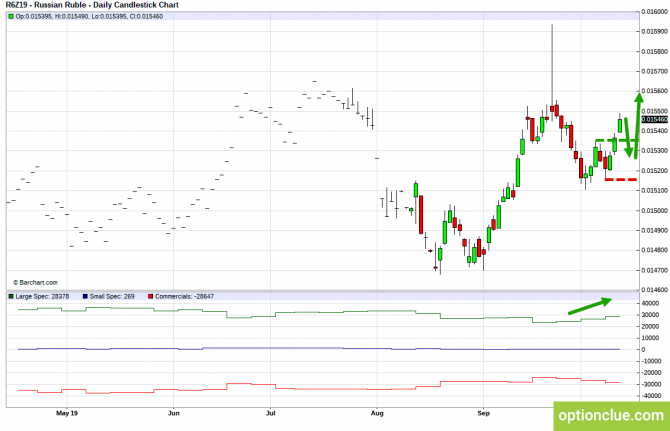Screen dimensions: 670x431
Task: Click the -40000 label on the positions axis
Action: pos(651,396)
